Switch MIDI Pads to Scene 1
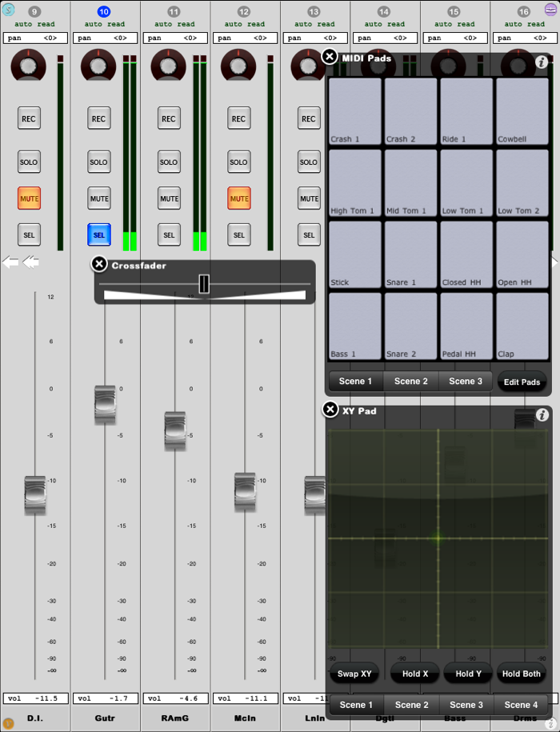Screen dimensions: 560x732 pyautogui.click(x=355, y=381)
